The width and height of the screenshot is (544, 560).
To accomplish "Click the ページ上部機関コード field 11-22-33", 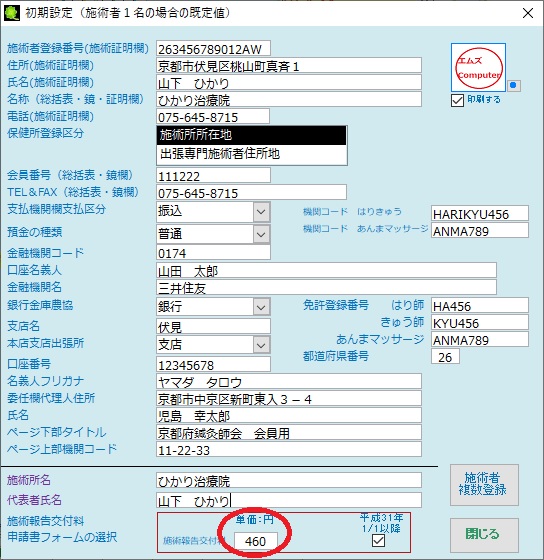I will coord(289,449).
